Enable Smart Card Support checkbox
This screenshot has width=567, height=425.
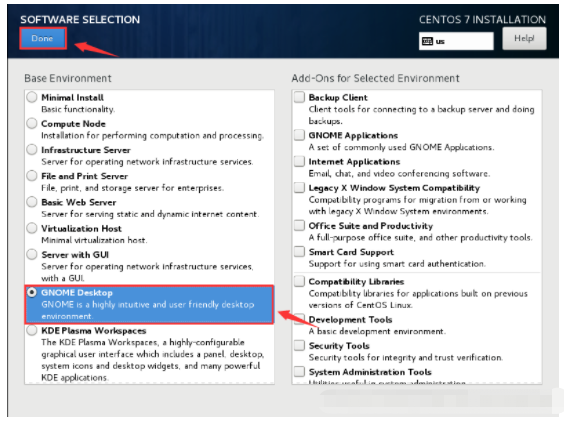[299, 252]
